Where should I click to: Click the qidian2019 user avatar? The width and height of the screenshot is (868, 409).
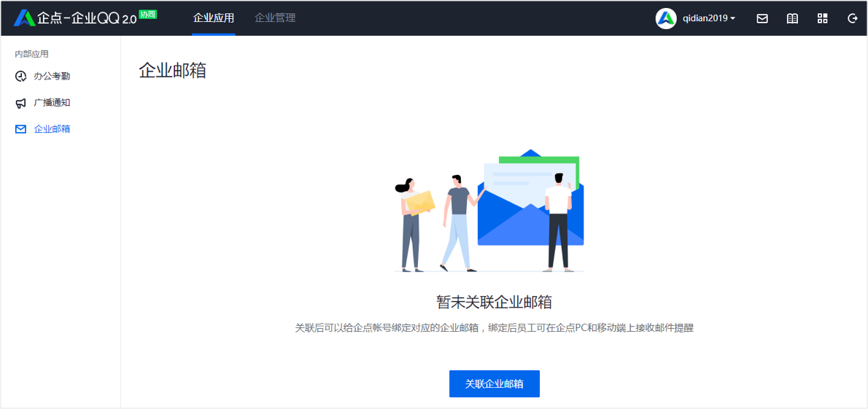pyautogui.click(x=666, y=18)
